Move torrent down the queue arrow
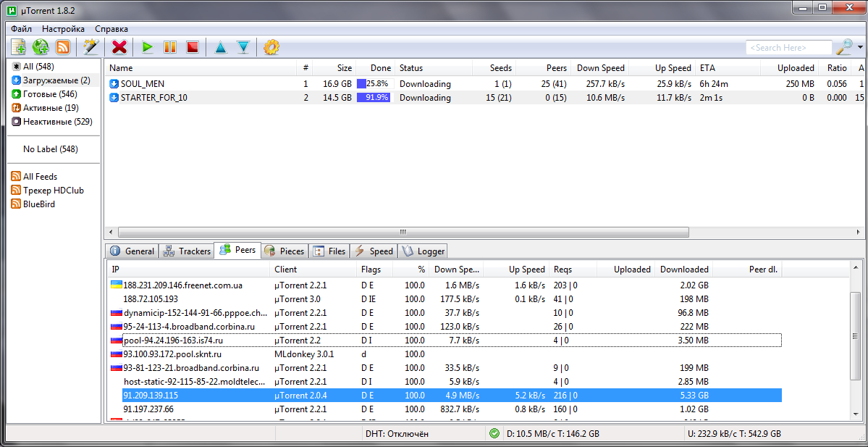Screen dimensions: 868x447 click(x=243, y=47)
